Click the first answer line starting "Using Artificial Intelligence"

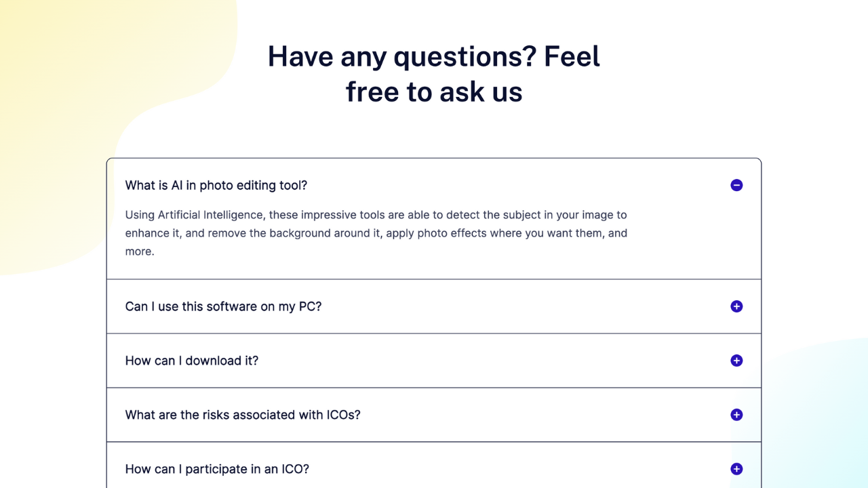point(376,215)
